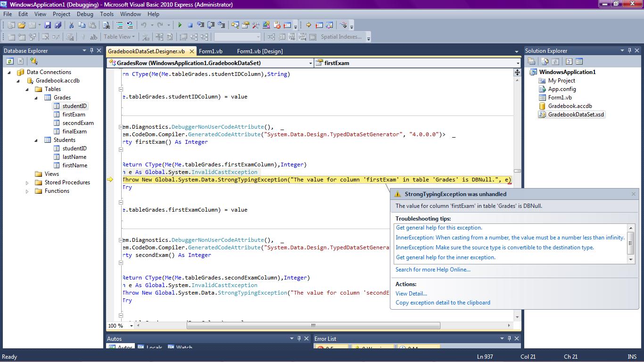Open the Tools menu

coord(107,14)
